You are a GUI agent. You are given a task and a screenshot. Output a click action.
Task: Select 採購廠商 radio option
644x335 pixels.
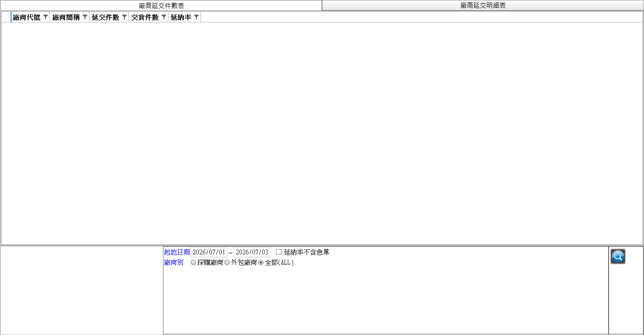[193, 263]
